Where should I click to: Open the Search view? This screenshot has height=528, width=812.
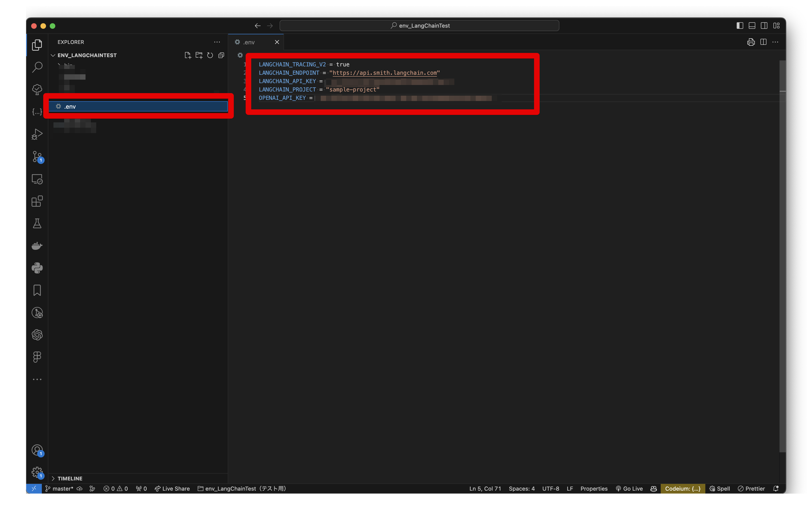[x=37, y=67]
